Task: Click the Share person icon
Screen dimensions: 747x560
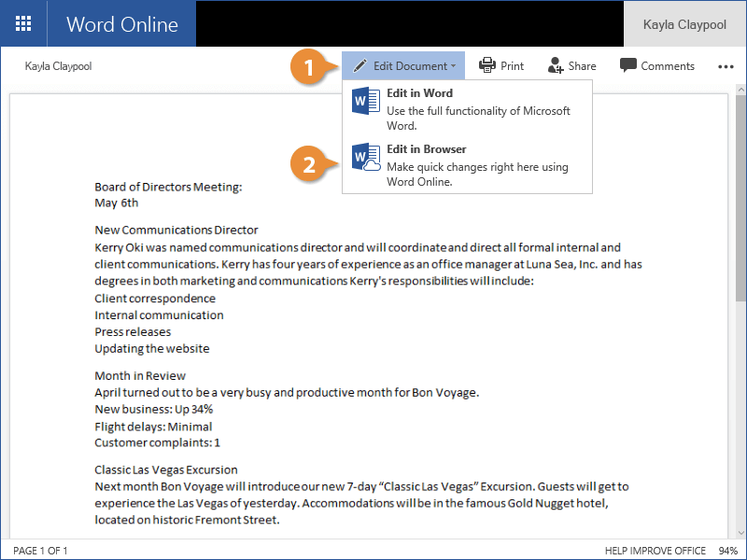Action: click(x=556, y=66)
